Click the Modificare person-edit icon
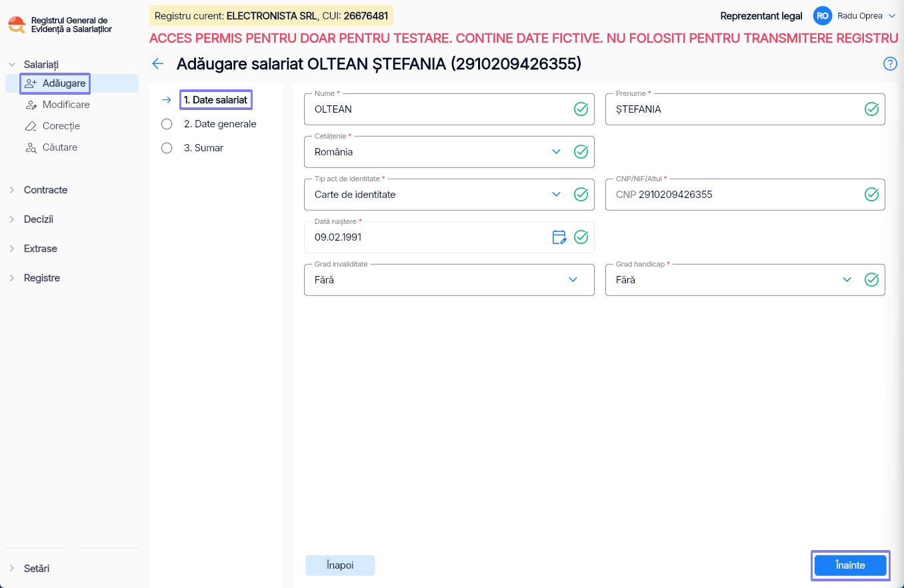This screenshot has height=588, width=904. point(31,105)
